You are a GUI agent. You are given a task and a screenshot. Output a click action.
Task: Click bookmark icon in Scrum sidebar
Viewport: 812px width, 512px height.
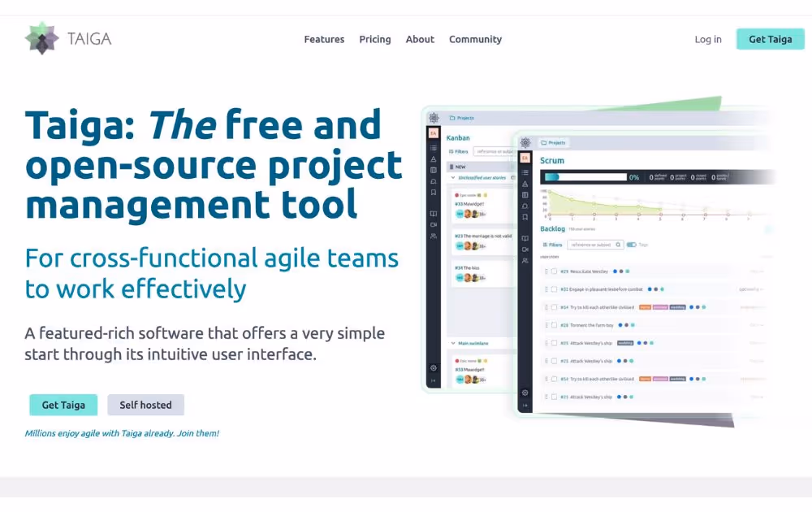[525, 217]
